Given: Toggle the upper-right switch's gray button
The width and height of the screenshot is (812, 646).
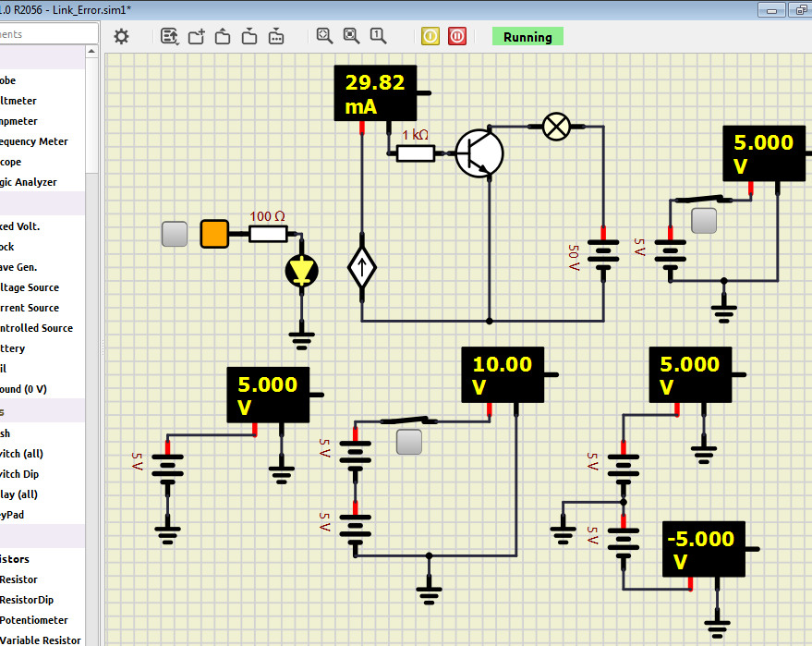Looking at the screenshot, I should coord(704,220).
